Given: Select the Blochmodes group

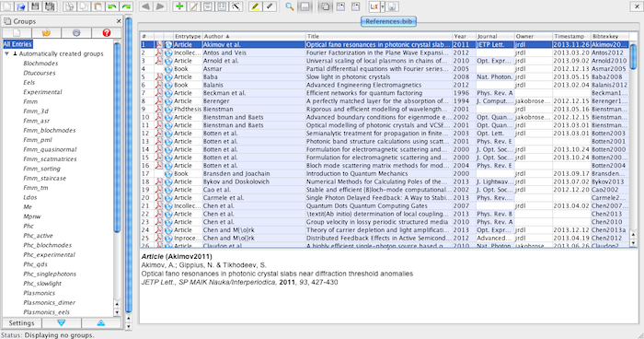Looking at the screenshot, I should [x=40, y=64].
